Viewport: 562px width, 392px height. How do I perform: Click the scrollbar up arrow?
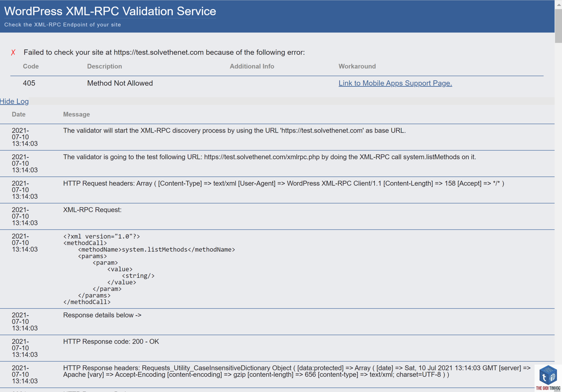558,4
